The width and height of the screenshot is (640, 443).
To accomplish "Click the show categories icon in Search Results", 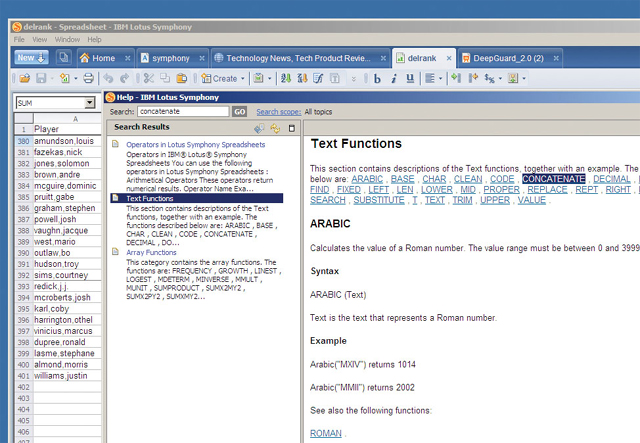I will (x=259, y=129).
